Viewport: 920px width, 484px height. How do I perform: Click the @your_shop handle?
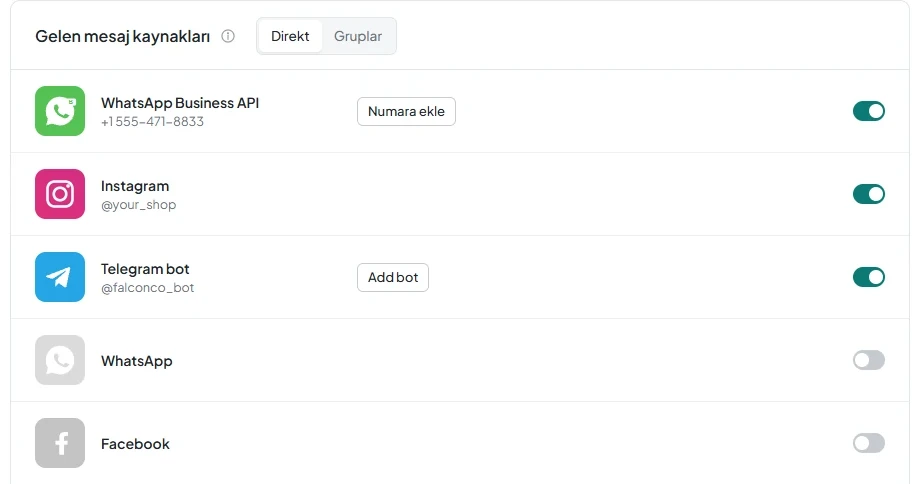[138, 205]
